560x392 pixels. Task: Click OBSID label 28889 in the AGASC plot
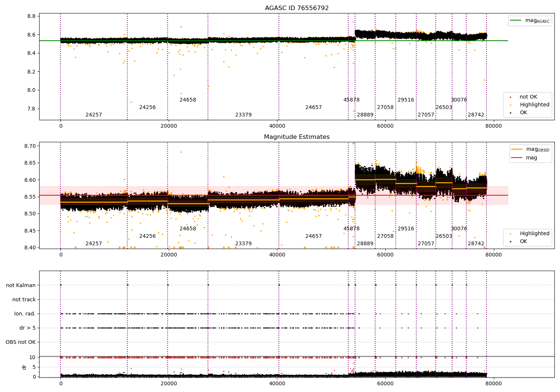pyautogui.click(x=365, y=115)
